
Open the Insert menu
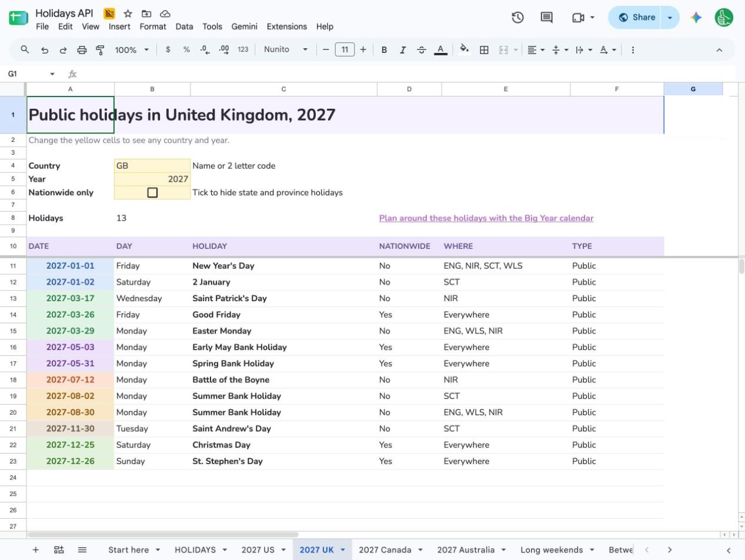119,26
